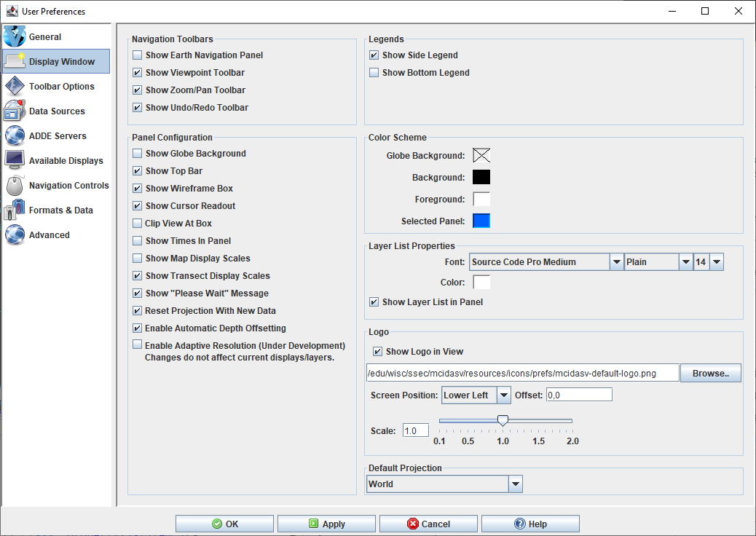756x536 pixels.
Task: Click the General preferences globe icon
Action: (x=15, y=36)
